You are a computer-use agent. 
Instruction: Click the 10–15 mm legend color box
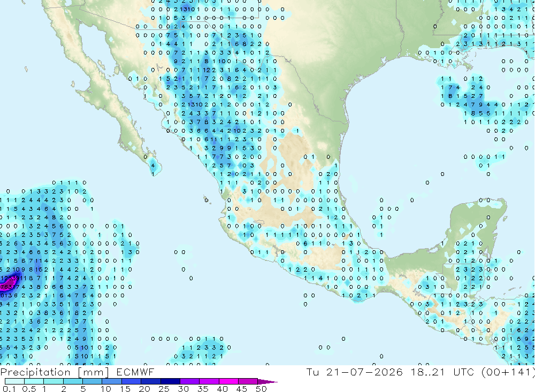tap(112, 381)
